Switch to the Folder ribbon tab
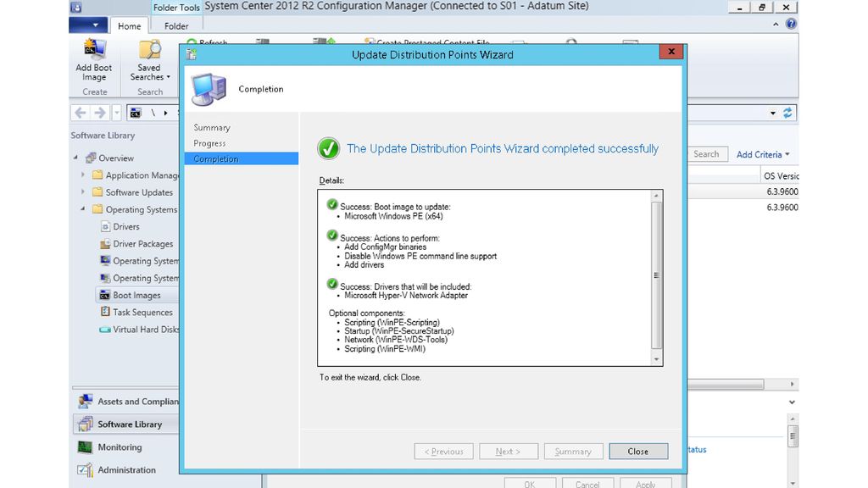Image resolution: width=868 pixels, height=488 pixels. [176, 26]
